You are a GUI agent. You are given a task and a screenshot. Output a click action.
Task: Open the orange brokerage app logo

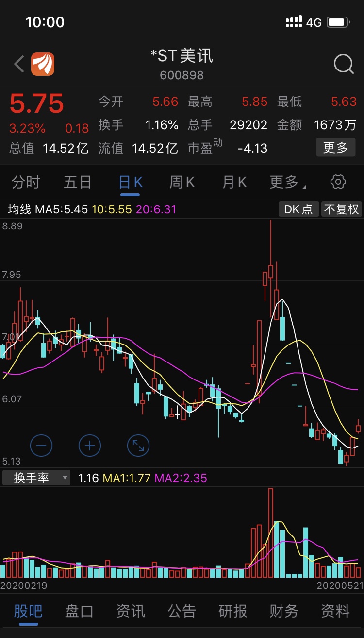[43, 64]
